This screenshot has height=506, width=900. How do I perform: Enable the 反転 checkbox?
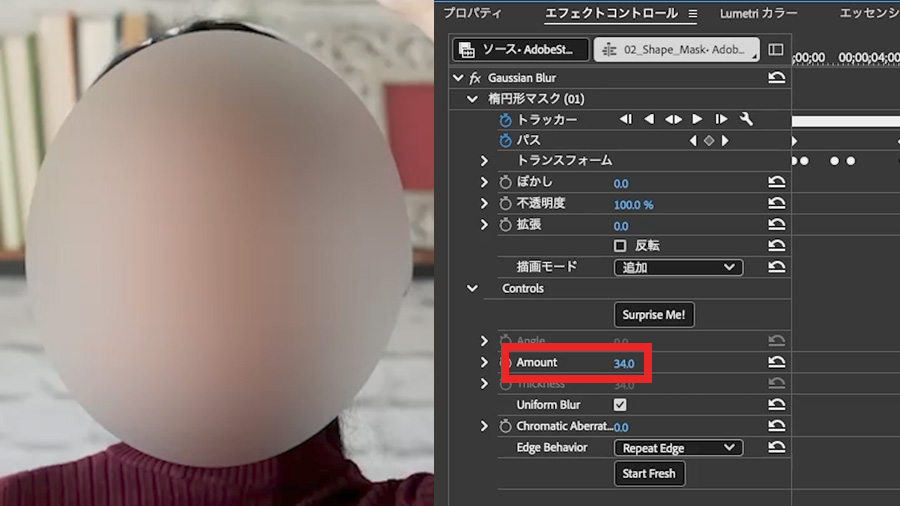tap(620, 246)
